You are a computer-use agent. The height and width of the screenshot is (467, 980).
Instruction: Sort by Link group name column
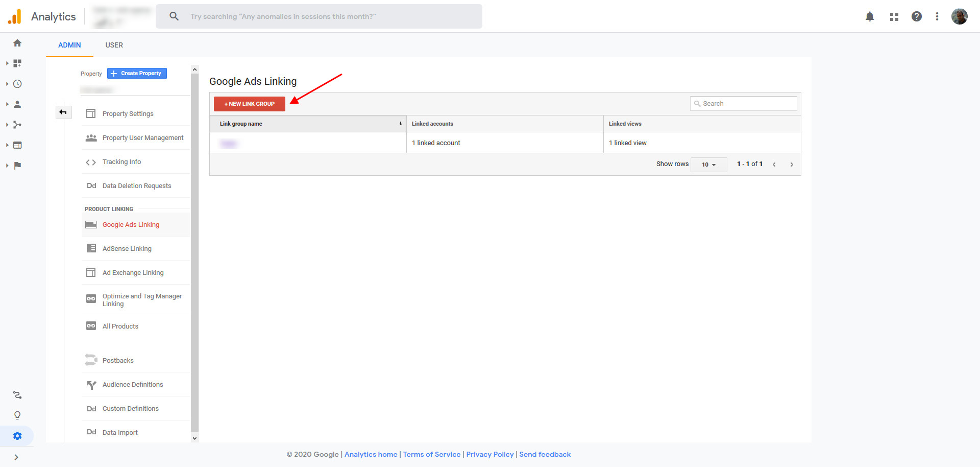point(308,124)
